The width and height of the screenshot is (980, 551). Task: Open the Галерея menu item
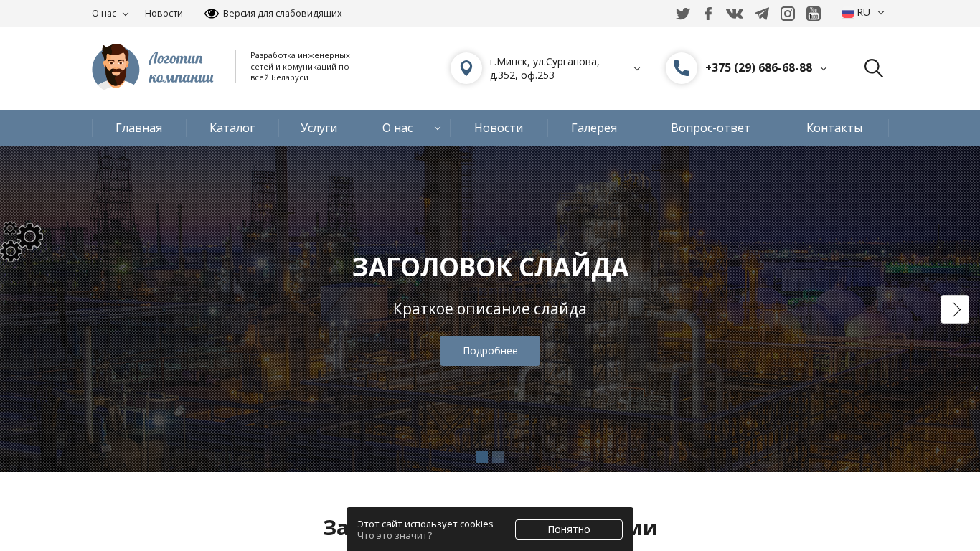[x=594, y=128]
